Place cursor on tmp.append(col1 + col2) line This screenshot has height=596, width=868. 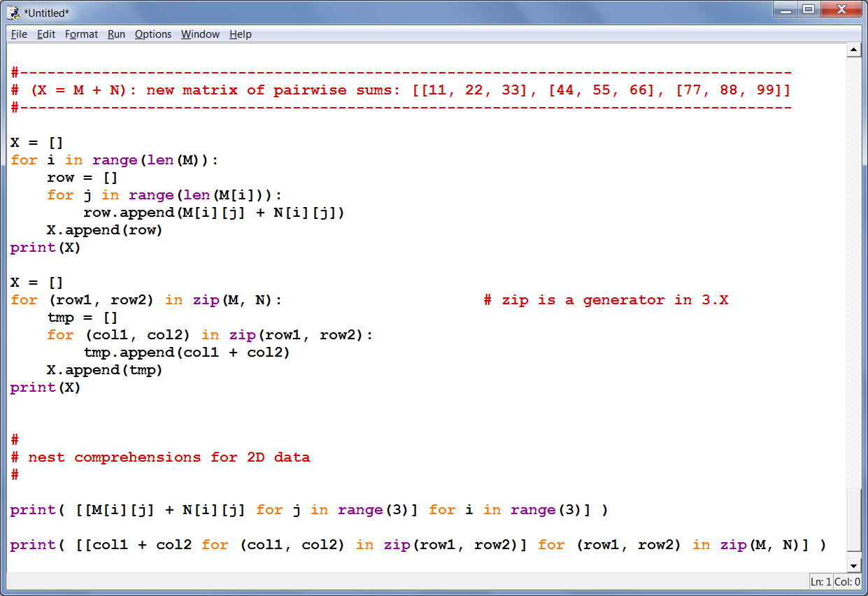186,353
